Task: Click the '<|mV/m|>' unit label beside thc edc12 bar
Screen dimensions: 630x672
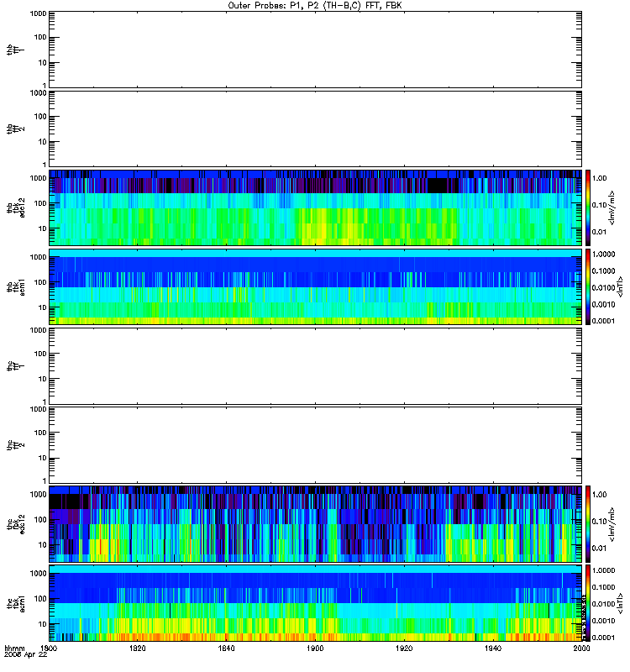Action: (x=612, y=524)
